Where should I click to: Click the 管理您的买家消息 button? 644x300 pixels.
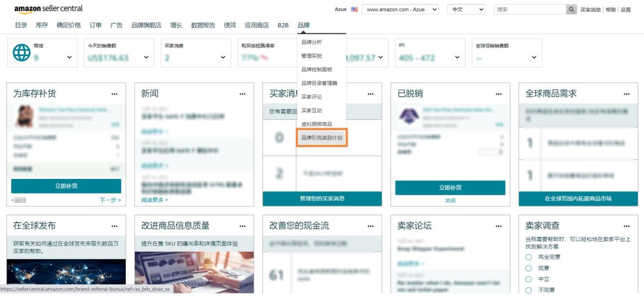click(x=322, y=199)
